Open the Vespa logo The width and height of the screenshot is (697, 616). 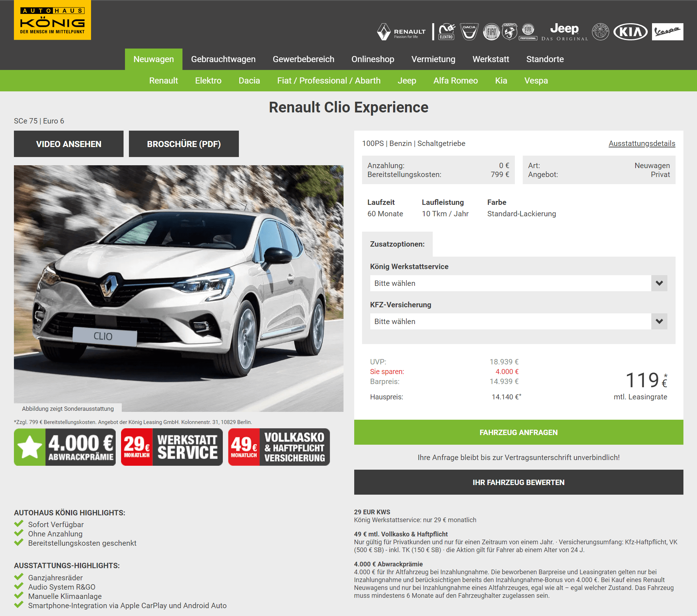click(667, 32)
